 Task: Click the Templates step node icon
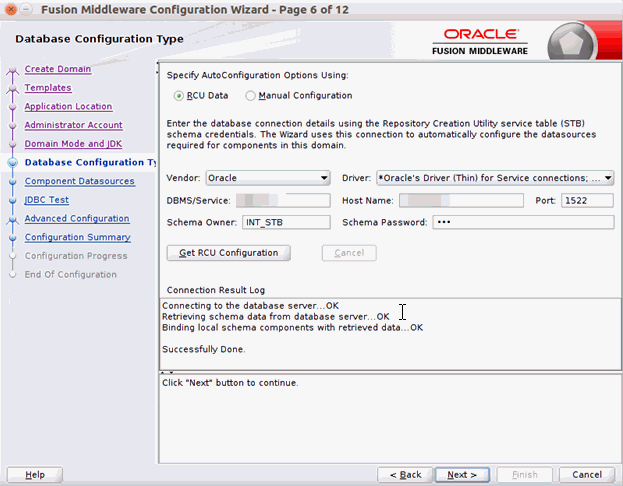point(13,89)
